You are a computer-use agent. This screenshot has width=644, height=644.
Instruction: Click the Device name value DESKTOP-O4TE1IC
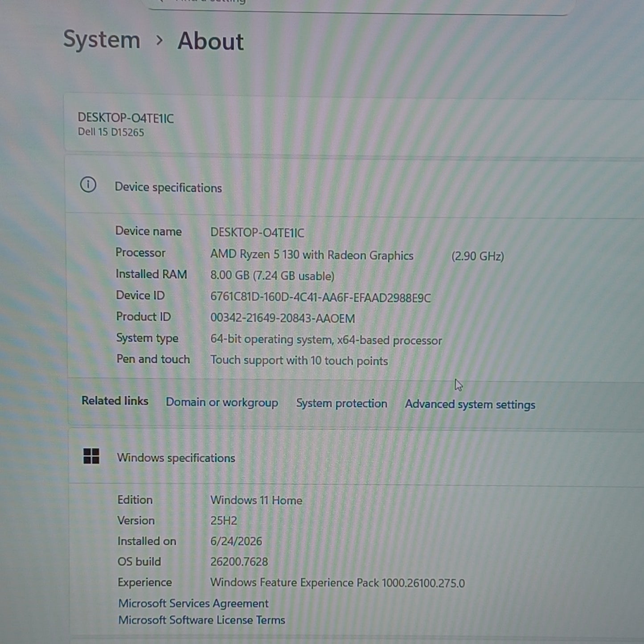click(257, 233)
